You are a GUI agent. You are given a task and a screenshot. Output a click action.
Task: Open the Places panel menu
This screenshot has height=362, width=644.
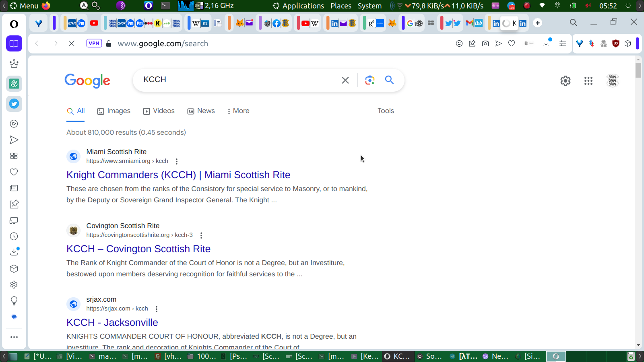[x=341, y=6]
